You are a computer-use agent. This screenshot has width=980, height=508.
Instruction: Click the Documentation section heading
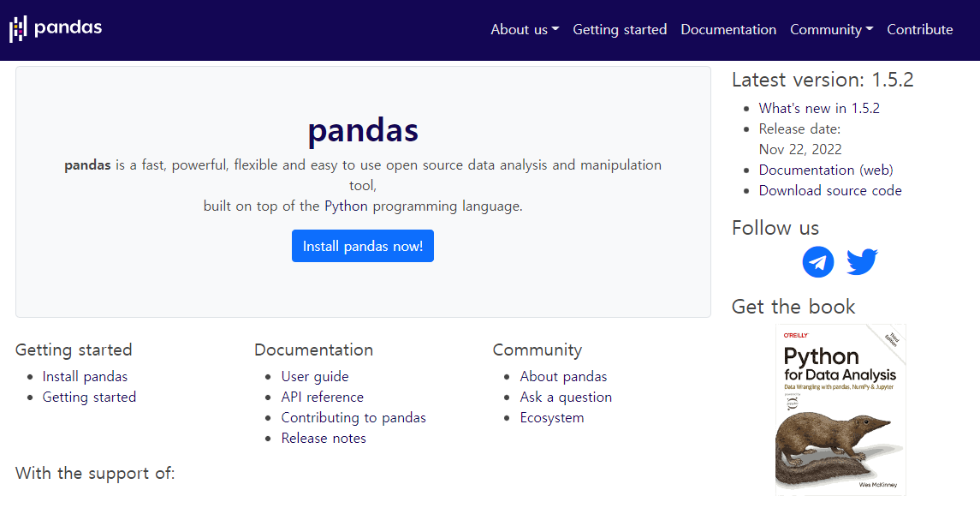coord(314,350)
